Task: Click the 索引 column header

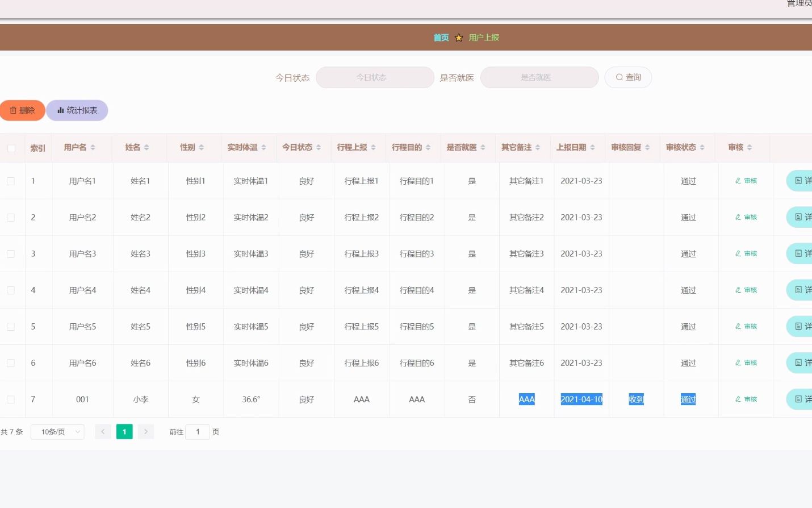Action: [38, 148]
